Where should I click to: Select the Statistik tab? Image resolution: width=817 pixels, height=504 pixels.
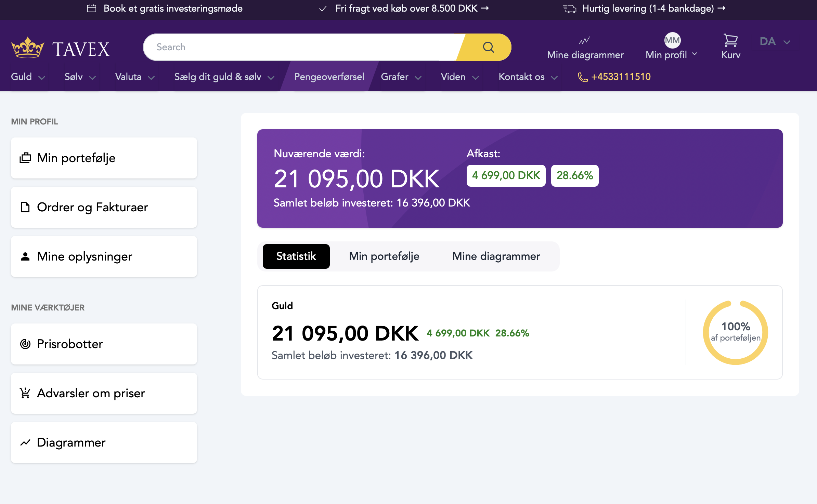click(296, 256)
